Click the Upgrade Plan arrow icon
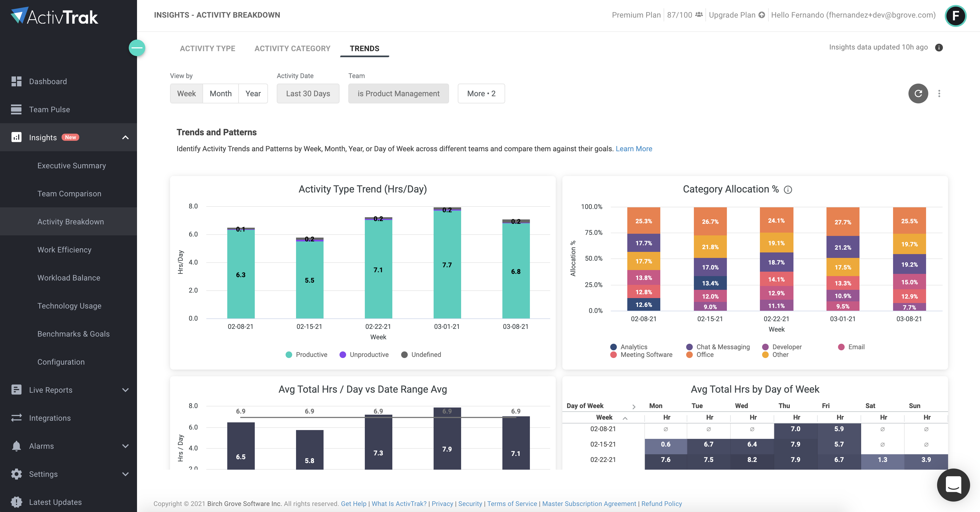The height and width of the screenshot is (512, 980). pos(762,15)
